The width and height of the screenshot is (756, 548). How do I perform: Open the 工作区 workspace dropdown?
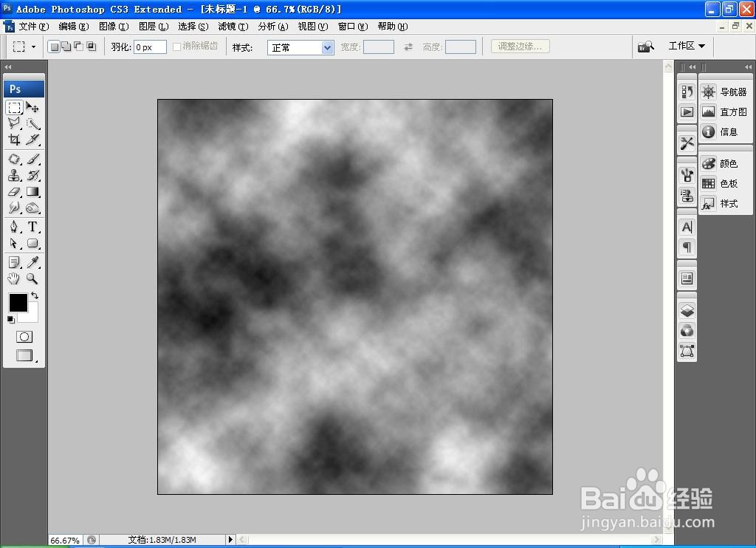[687, 46]
